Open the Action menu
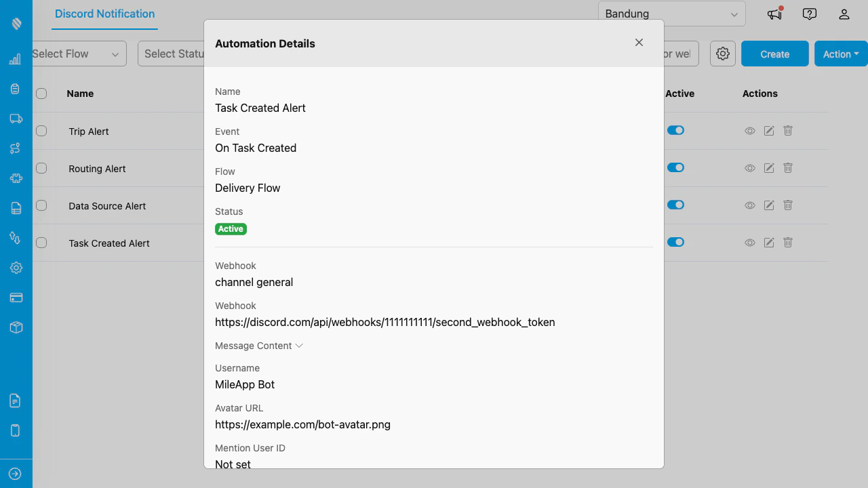Image resolution: width=868 pixels, height=488 pixels. point(840,54)
